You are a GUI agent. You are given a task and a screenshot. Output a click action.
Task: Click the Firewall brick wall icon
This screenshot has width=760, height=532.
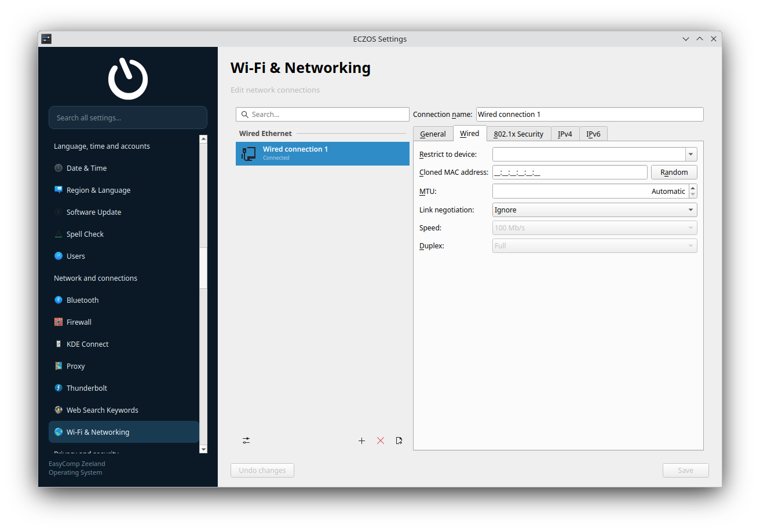coord(59,322)
